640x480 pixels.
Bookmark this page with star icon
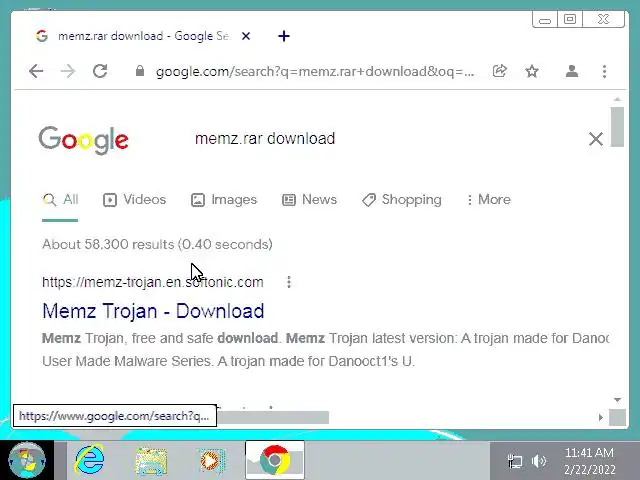(532, 71)
